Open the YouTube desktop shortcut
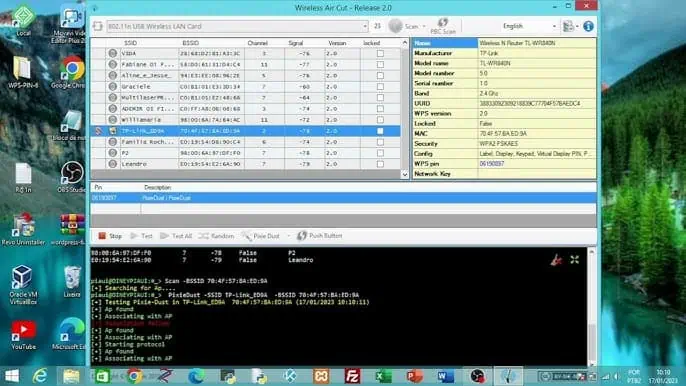 tap(24, 335)
